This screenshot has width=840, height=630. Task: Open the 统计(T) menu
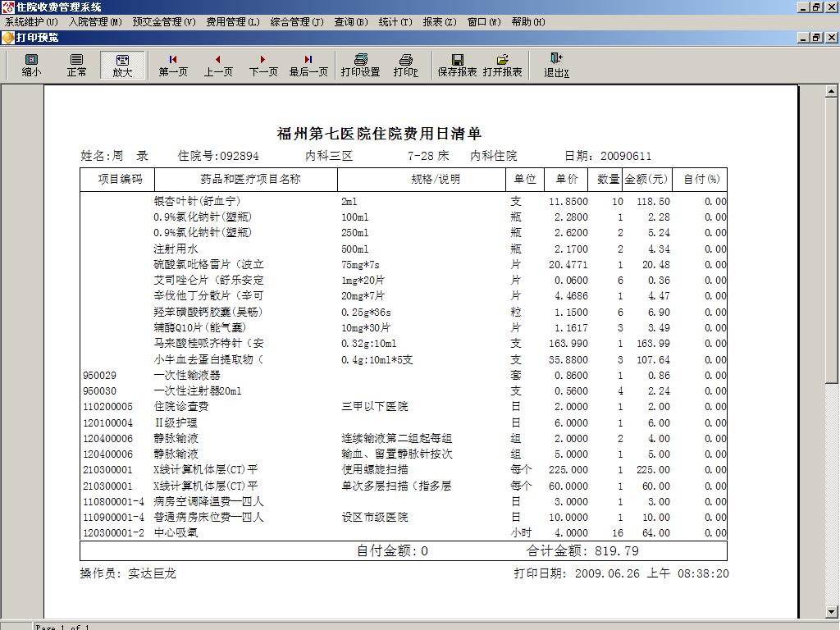(x=395, y=22)
